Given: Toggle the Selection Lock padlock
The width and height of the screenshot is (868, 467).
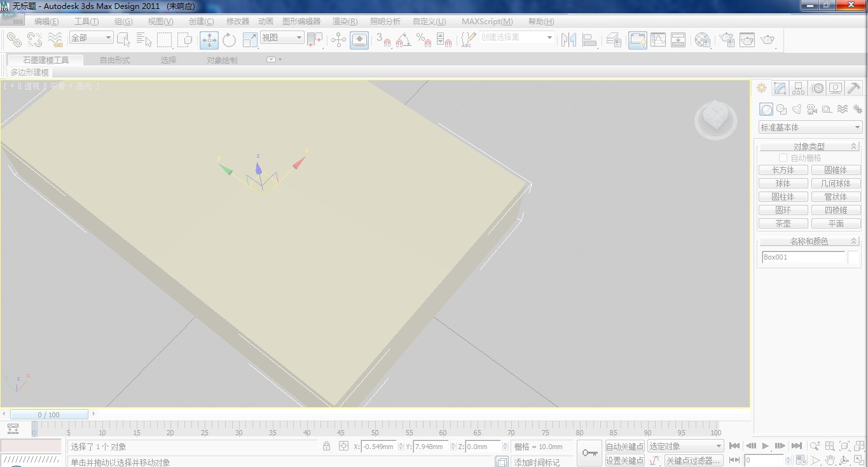Looking at the screenshot, I should click(x=326, y=447).
